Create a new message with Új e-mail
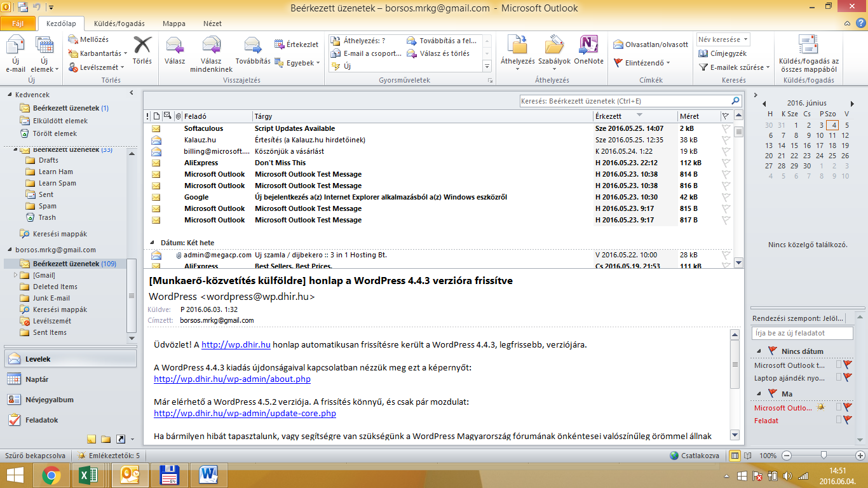This screenshot has height=488, width=868. tap(15, 54)
